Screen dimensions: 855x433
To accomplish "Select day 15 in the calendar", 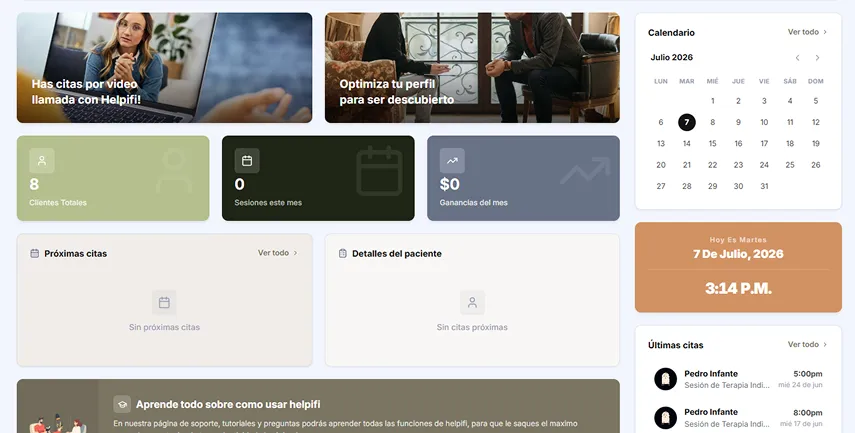I will 712,143.
